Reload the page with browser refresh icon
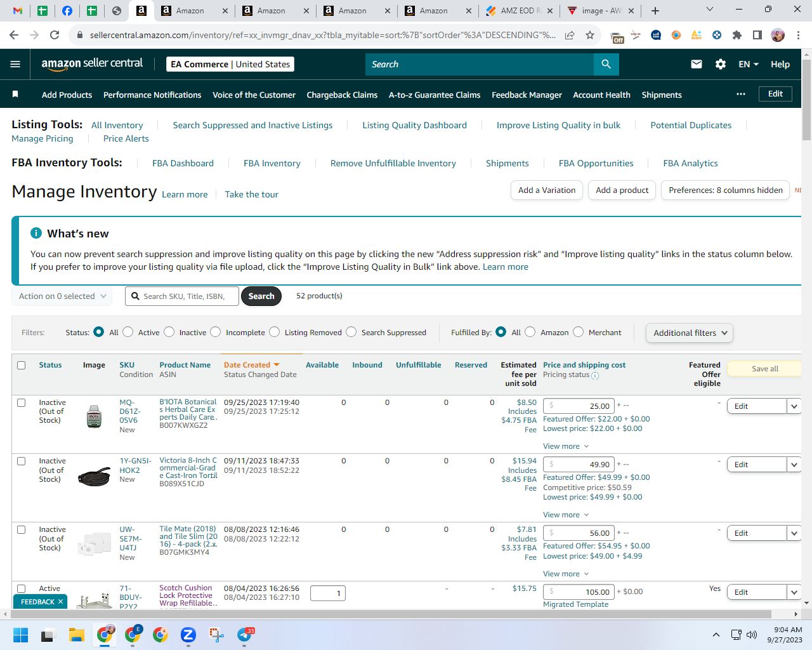812x650 pixels. coord(55,35)
